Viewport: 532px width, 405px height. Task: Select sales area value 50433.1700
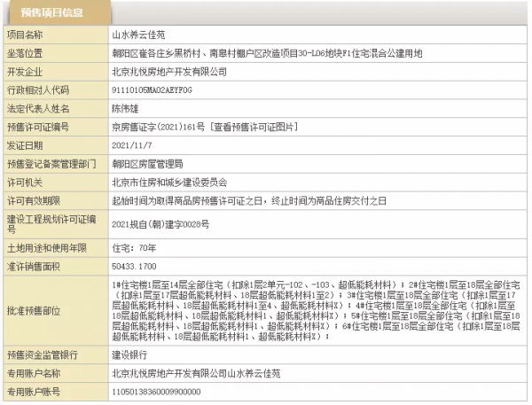(x=134, y=265)
